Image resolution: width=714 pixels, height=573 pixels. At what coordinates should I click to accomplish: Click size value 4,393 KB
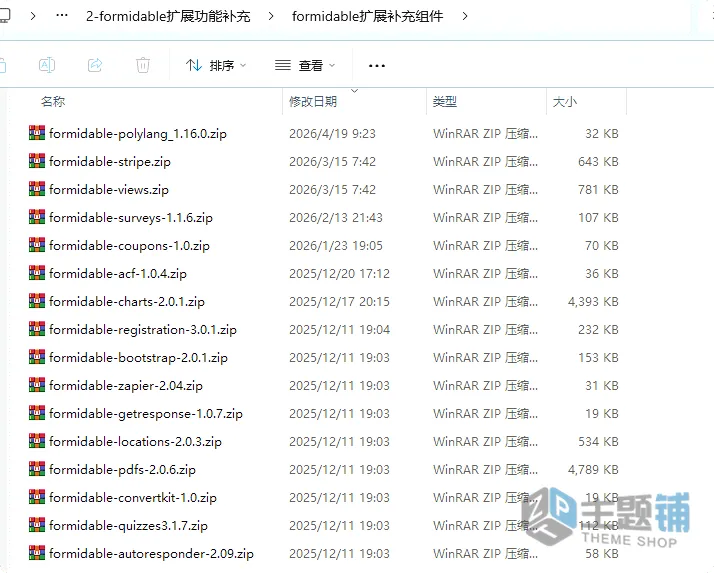pyautogui.click(x=593, y=302)
